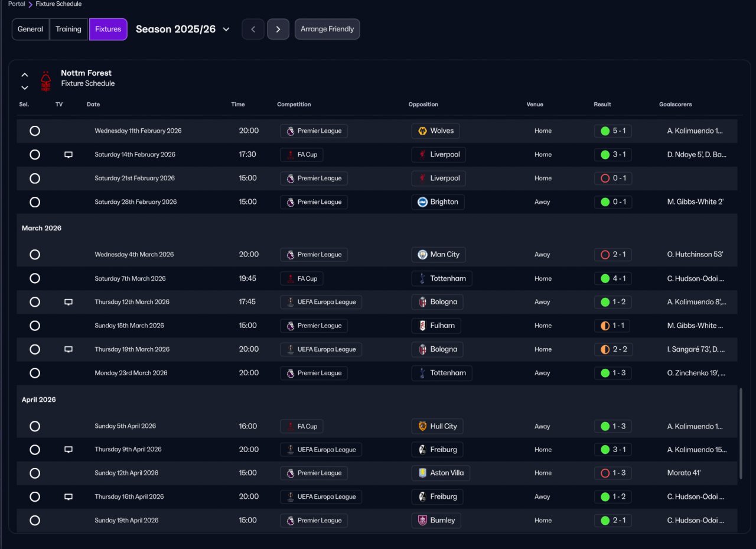The image size is (756, 549).
Task: Select the 21st February Liverpool fixture radio
Action: [x=35, y=178]
